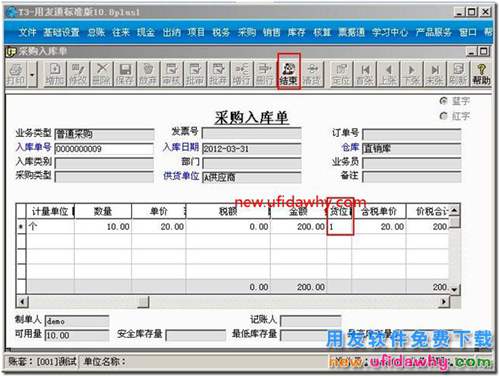Click the 定位 (Locate) toolbar icon

341,74
